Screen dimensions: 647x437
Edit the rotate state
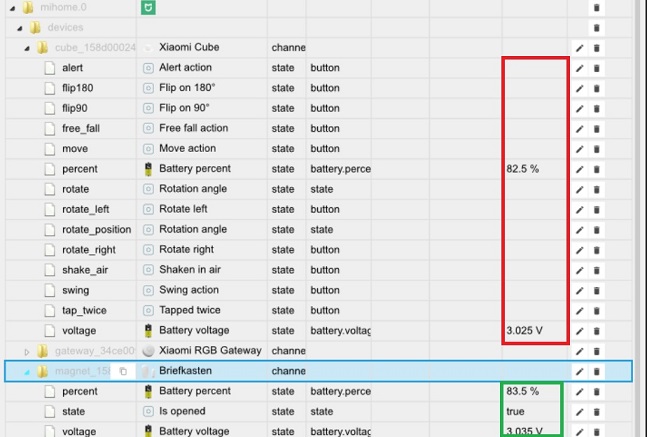580,189
